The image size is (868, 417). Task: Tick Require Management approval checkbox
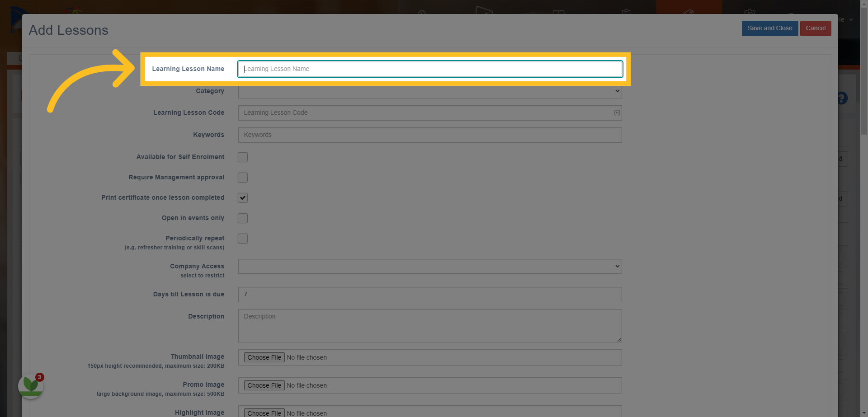click(243, 178)
